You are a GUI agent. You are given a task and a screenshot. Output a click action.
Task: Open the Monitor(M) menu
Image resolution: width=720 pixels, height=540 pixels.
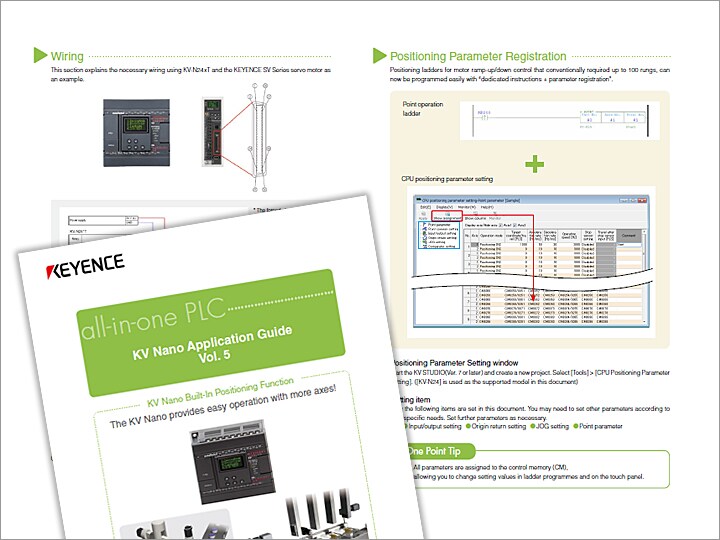click(x=467, y=207)
